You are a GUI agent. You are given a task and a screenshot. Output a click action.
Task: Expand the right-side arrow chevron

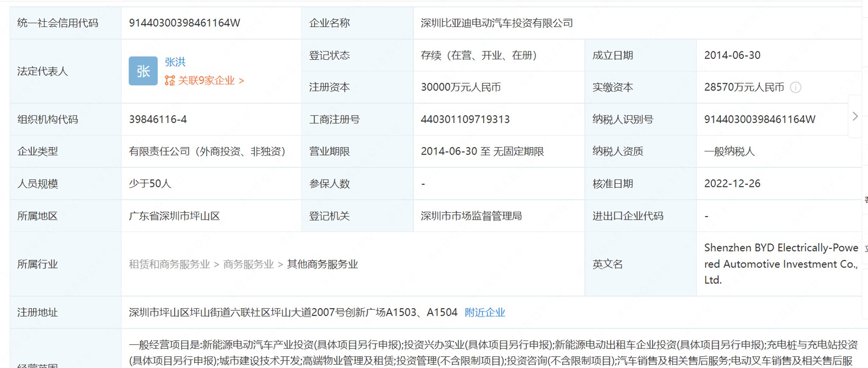[855, 116]
